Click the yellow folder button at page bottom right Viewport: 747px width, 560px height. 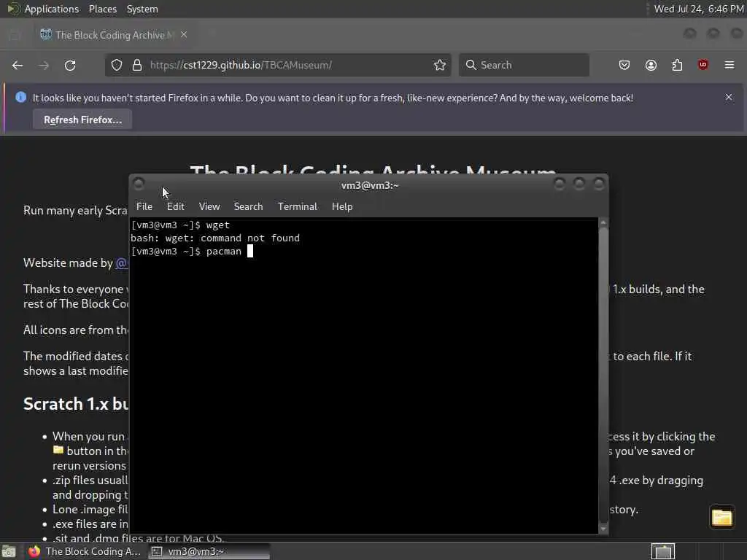(x=721, y=517)
